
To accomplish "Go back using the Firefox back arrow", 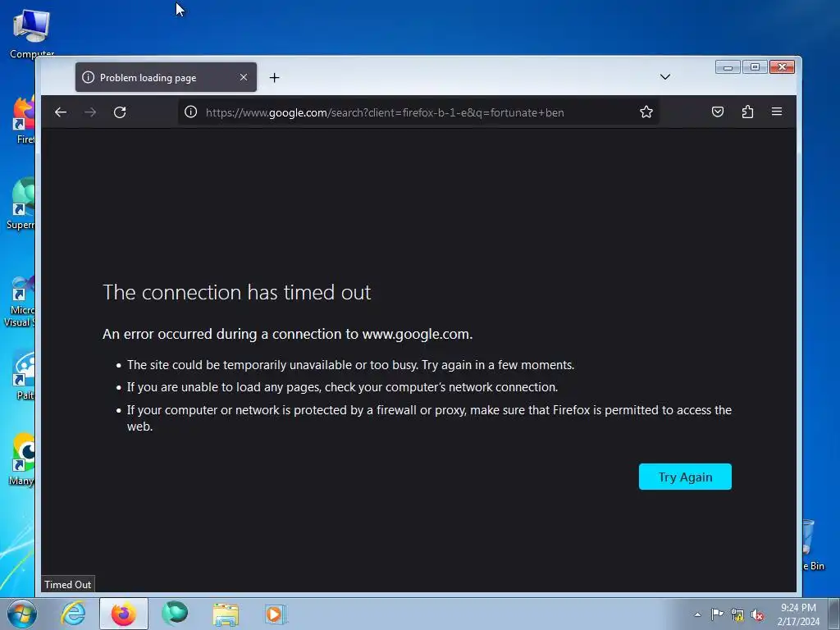I will (x=61, y=112).
